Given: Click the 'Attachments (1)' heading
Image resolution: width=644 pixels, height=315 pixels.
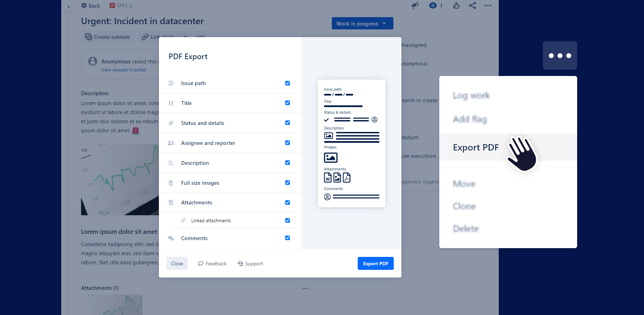Looking at the screenshot, I should (100, 288).
